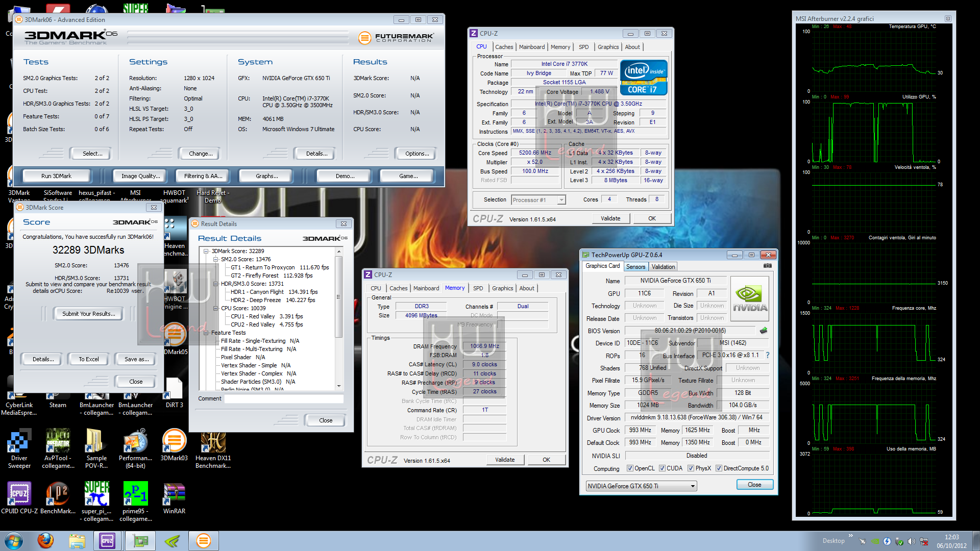Launch the AvPTool desktop shortcut
Screen dimensions: 980x551
58,448
